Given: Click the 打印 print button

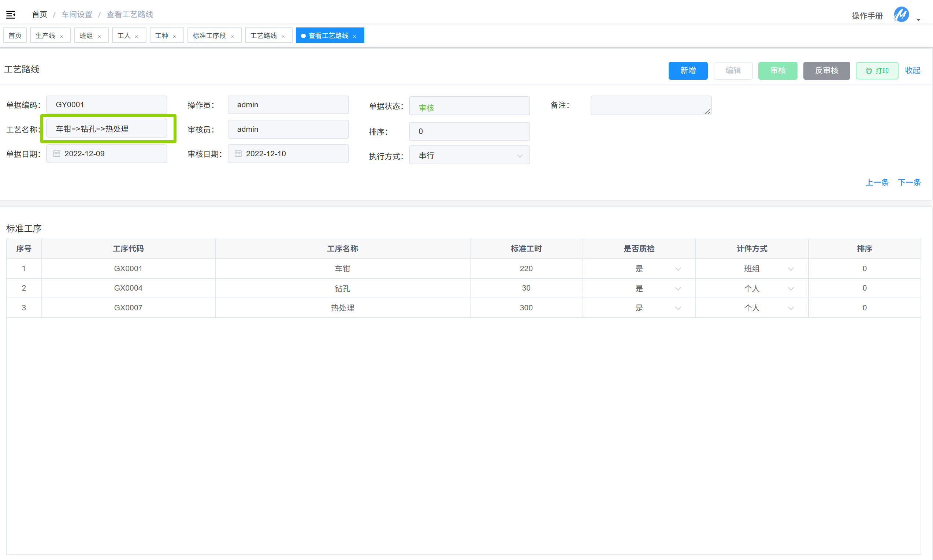Looking at the screenshot, I should pyautogui.click(x=877, y=71).
